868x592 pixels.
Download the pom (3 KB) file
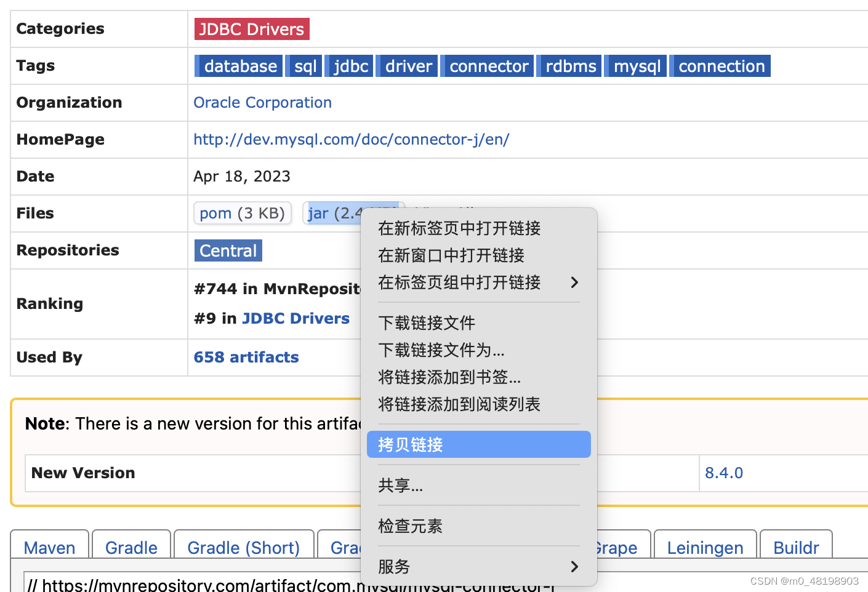pos(242,213)
